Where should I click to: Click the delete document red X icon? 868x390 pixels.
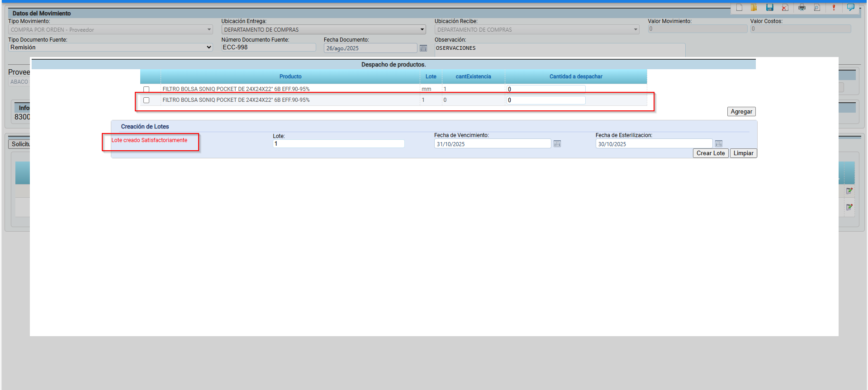(785, 7)
